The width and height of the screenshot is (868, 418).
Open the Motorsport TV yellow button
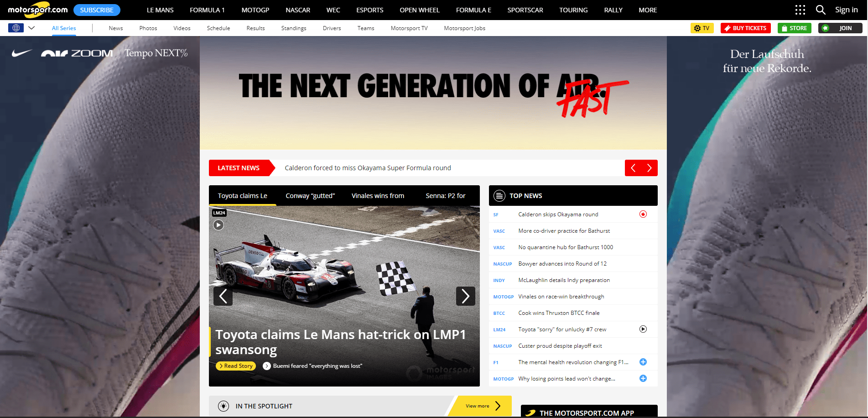702,28
